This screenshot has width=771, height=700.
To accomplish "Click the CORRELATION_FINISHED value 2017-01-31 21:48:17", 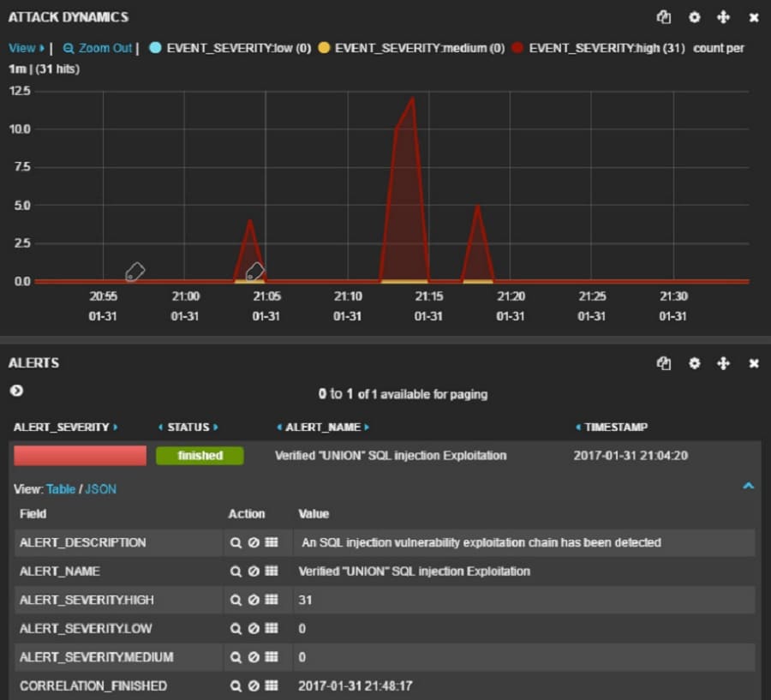I will [x=356, y=685].
